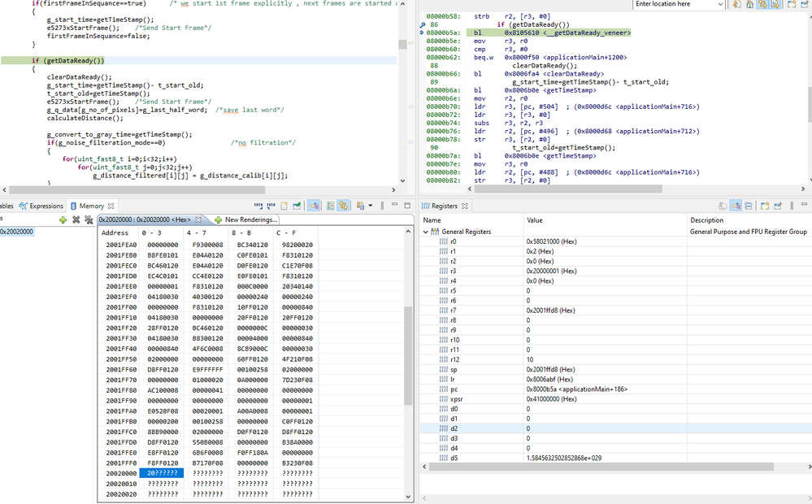812x504 pixels.
Task: Toggle the memory monitors pane
Action: [314, 206]
